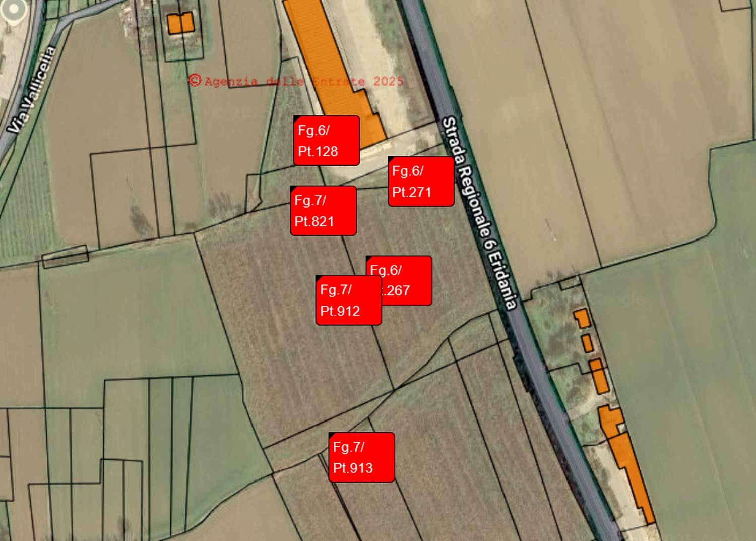
Task: Click the Via Vallicella street label
Action: [x=32, y=90]
